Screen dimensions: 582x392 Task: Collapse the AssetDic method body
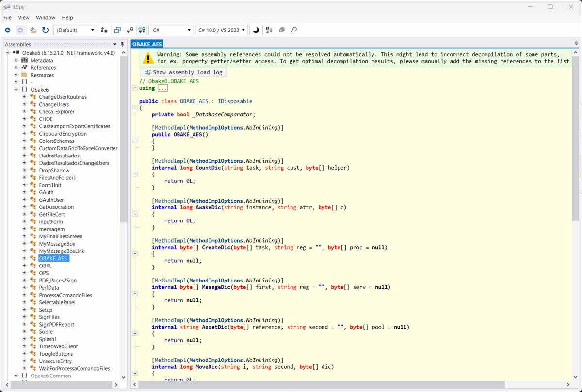(x=135, y=333)
